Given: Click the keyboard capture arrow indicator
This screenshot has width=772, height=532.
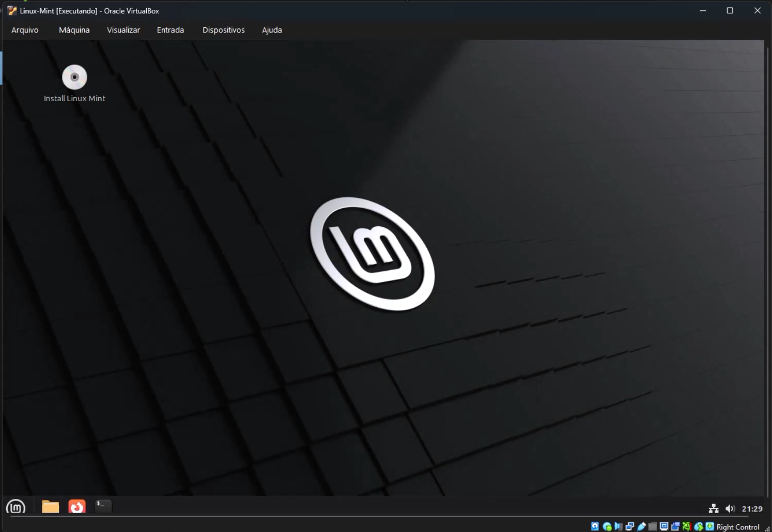Looking at the screenshot, I should (710, 527).
